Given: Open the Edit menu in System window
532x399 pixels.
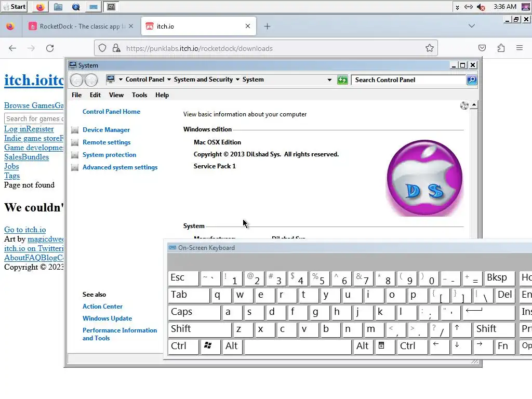Looking at the screenshot, I should [x=95, y=95].
